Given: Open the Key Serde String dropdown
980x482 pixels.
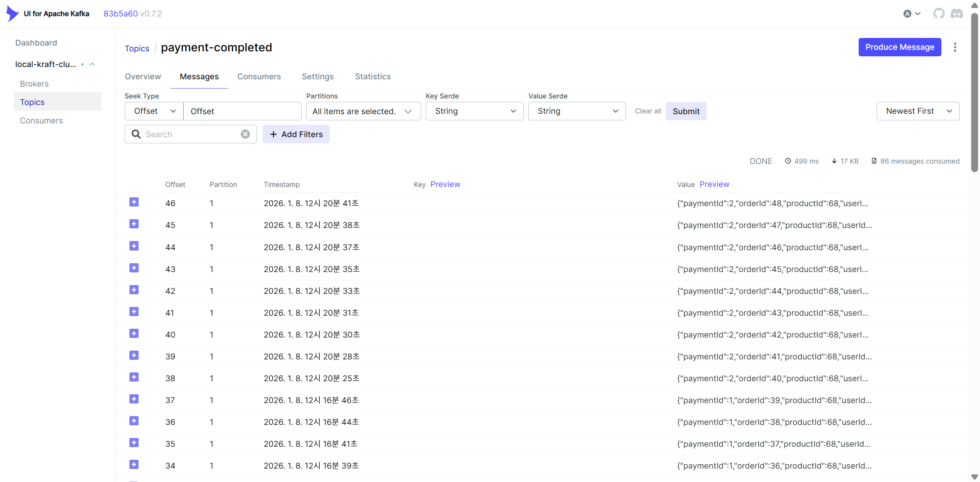Looking at the screenshot, I should (x=474, y=111).
